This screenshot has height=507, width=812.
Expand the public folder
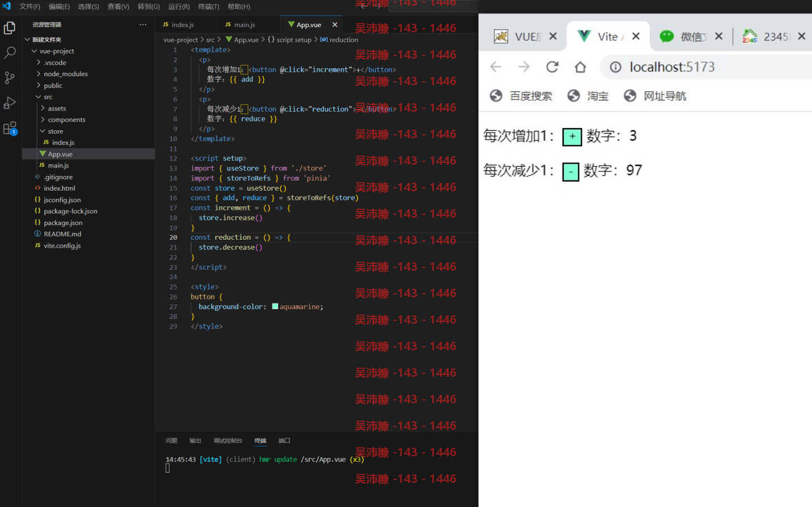tap(89, 85)
